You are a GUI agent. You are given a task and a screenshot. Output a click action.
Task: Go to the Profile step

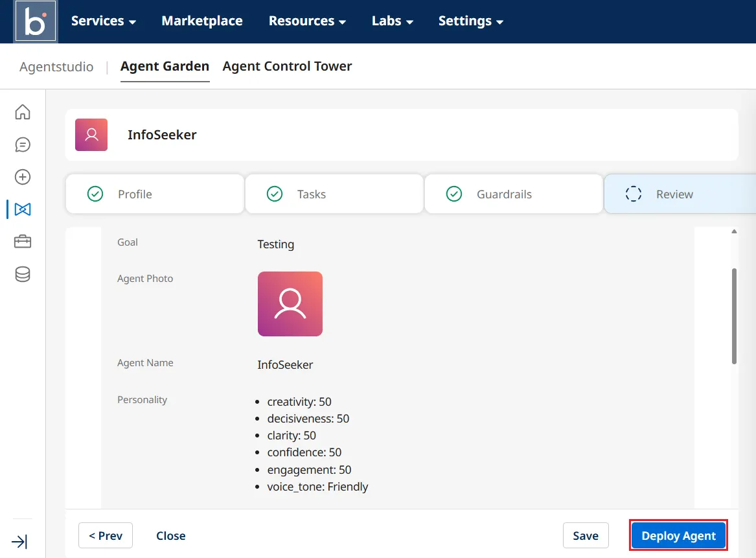[155, 194]
